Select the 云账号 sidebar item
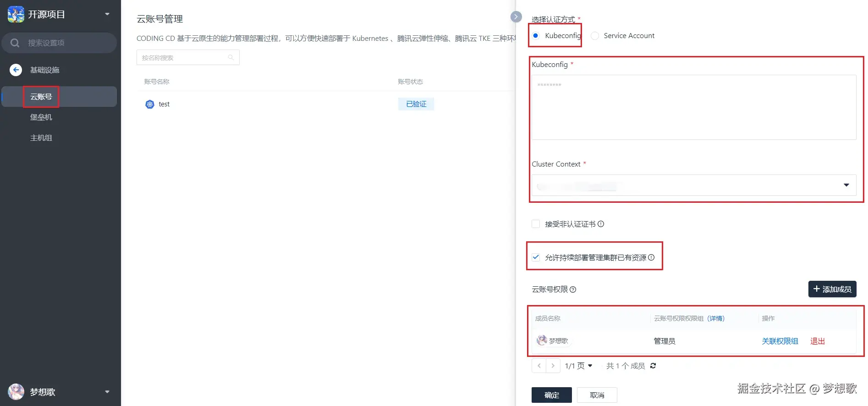 (x=59, y=96)
